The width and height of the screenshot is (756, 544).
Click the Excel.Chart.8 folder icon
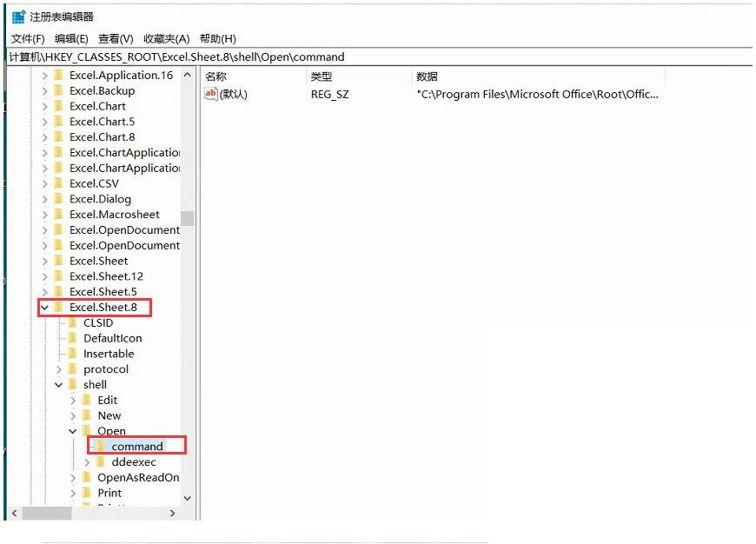(x=59, y=137)
